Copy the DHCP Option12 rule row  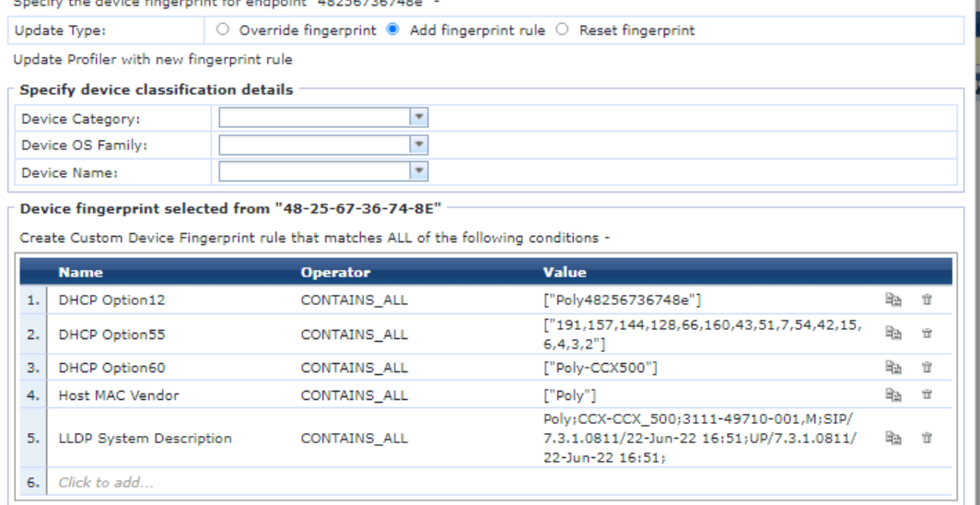click(892, 299)
